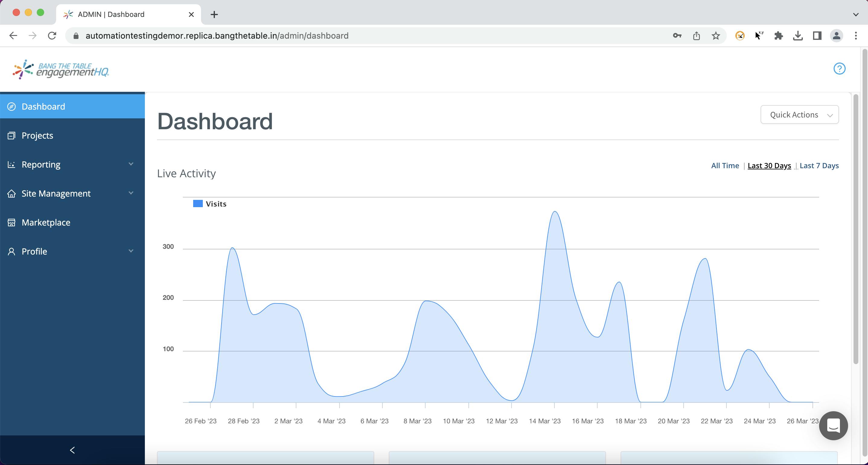Expand the Profile menu chevron

point(131,251)
